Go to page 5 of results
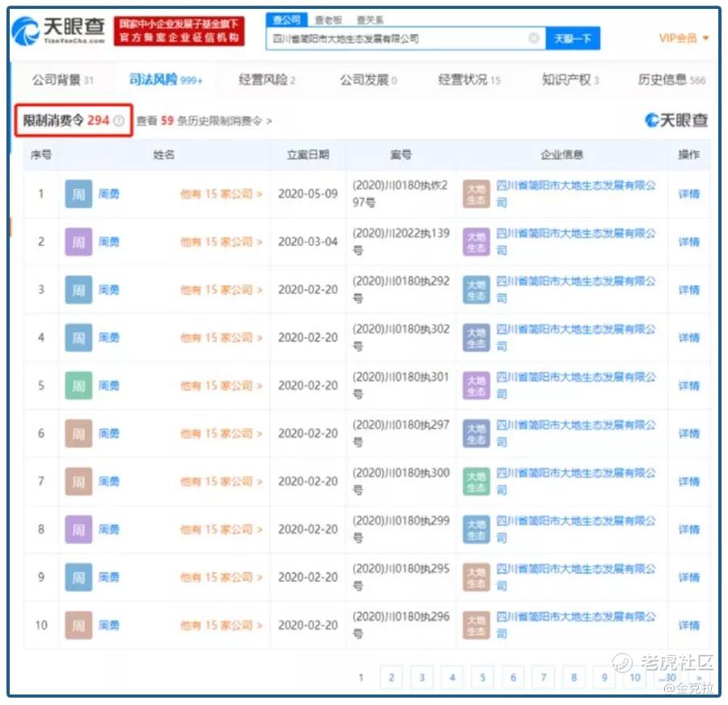Screen dimensions: 728x705 (482, 677)
